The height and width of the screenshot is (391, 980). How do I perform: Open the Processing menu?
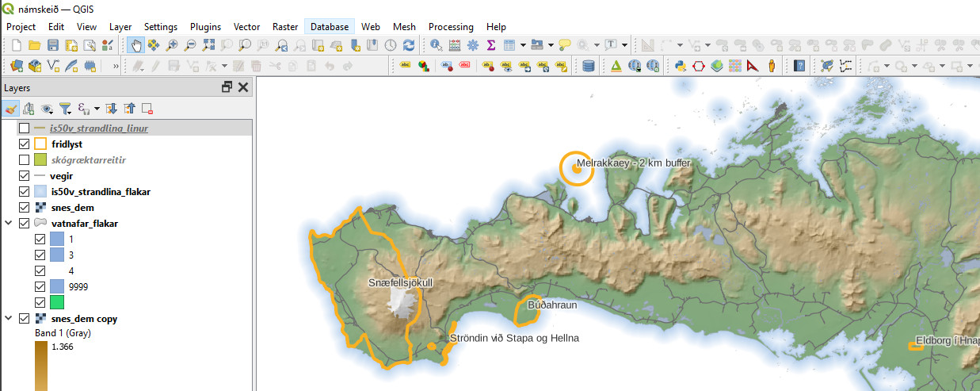click(x=451, y=26)
